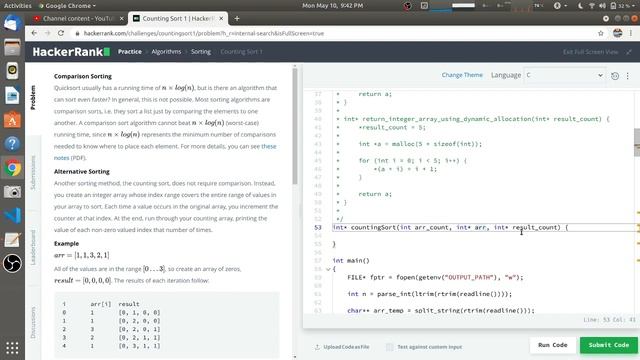This screenshot has height=360, width=640.
Task: Open the Language dropdown showing C
Action: [x=564, y=75]
